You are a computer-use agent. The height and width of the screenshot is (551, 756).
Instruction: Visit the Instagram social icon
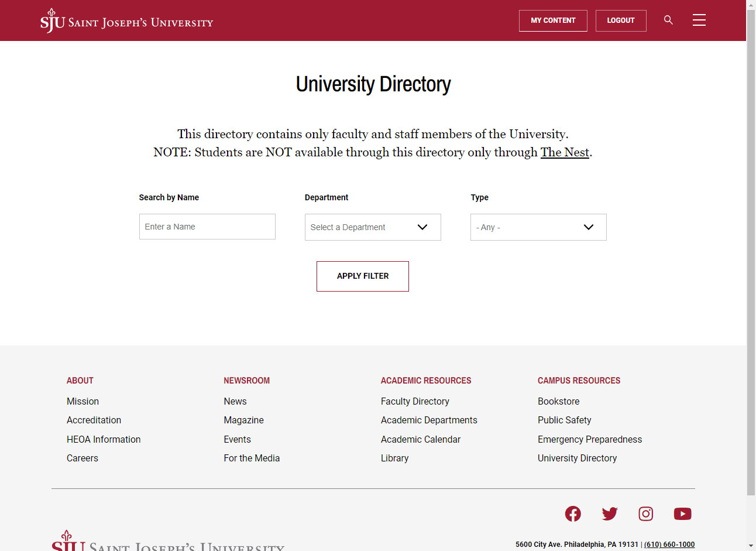coord(646,514)
